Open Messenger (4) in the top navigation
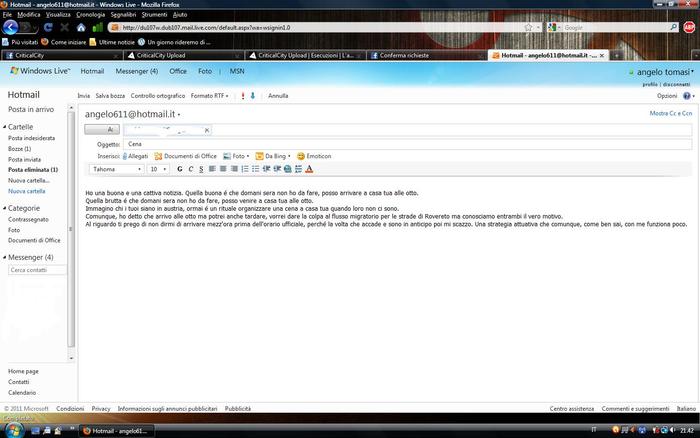Viewport: 700px width, 438px height. pos(137,71)
